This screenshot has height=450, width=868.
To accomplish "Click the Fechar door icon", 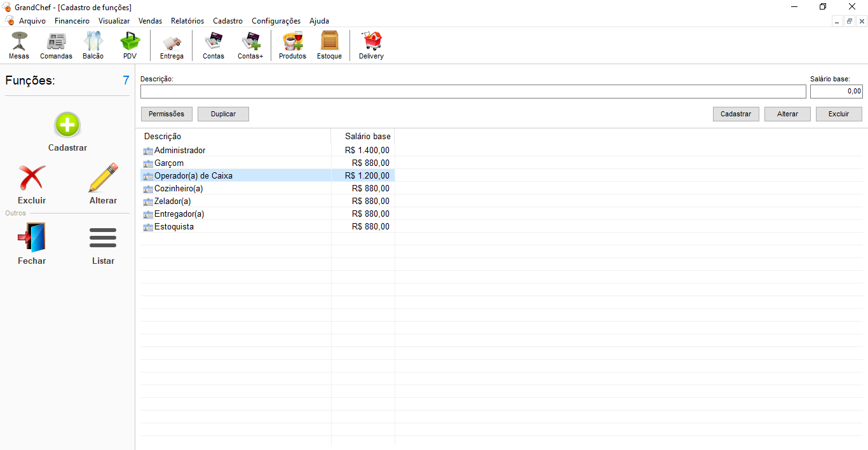I will coord(32,238).
